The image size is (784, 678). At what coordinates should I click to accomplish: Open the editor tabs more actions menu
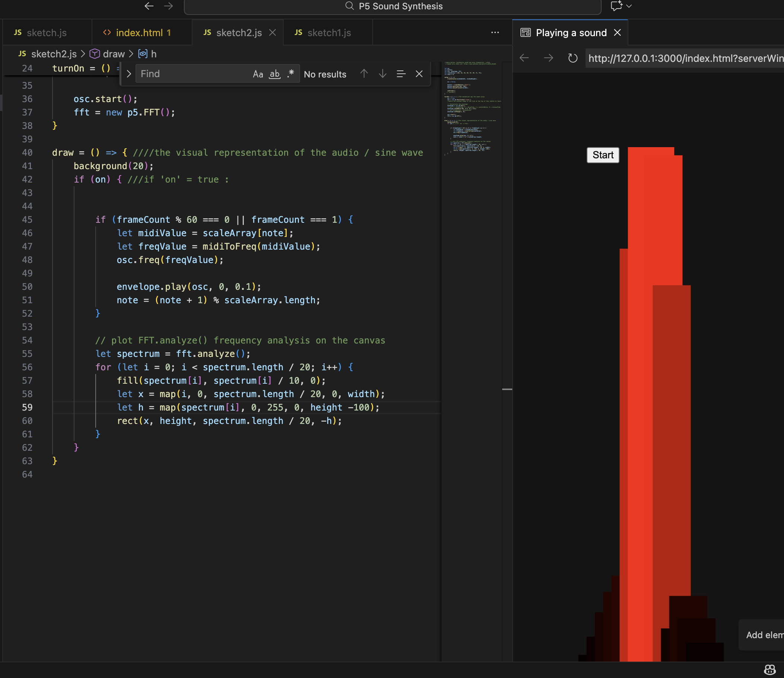click(494, 32)
